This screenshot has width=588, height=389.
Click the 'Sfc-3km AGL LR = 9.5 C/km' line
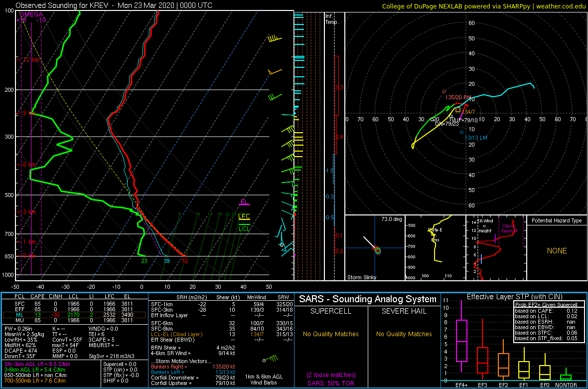click(37, 364)
